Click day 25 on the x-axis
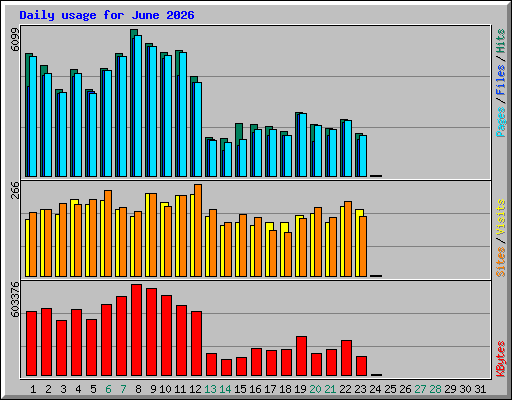The width and height of the screenshot is (512, 400). 390,389
